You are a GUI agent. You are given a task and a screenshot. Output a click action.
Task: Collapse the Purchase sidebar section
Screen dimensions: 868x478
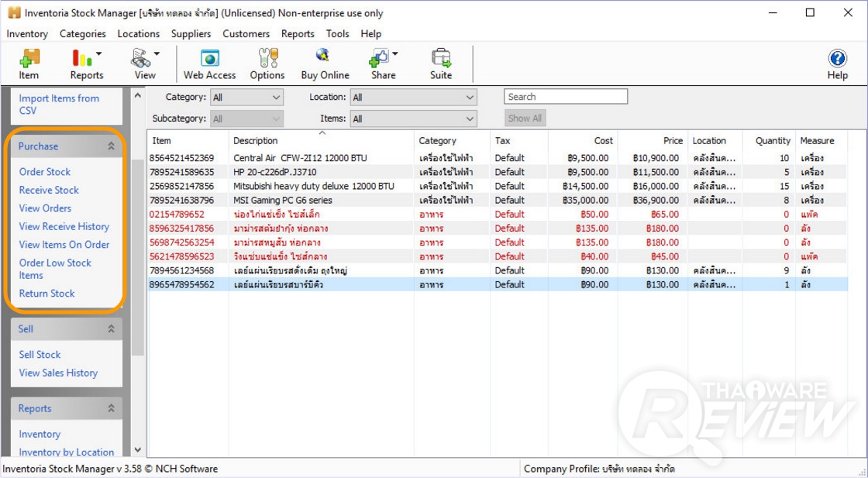coord(111,146)
